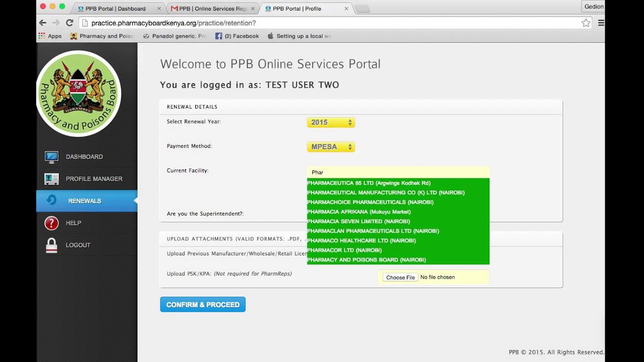Open the Select Renewal Year dropdown
644x362 pixels.
331,122
